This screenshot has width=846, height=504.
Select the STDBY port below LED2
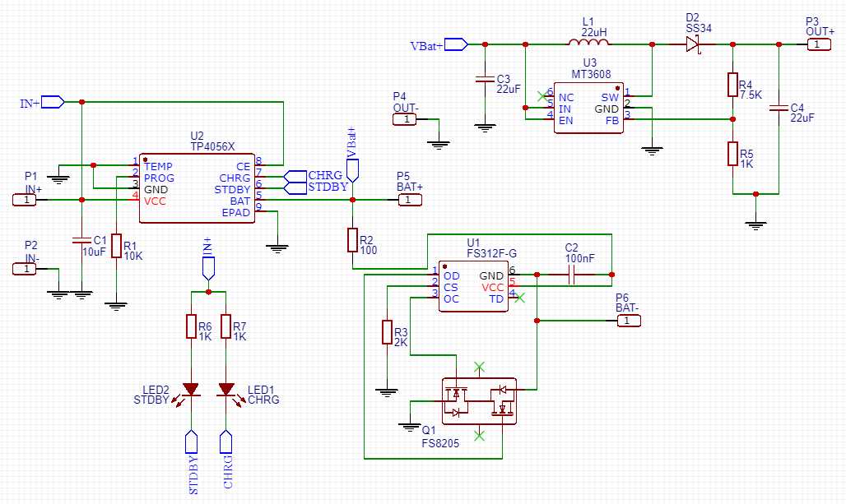[191, 442]
